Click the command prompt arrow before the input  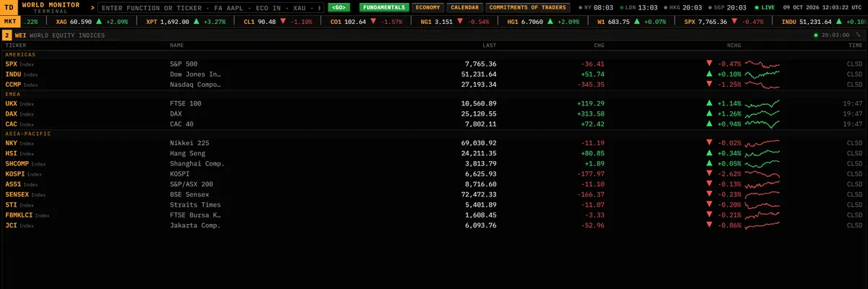point(93,7)
